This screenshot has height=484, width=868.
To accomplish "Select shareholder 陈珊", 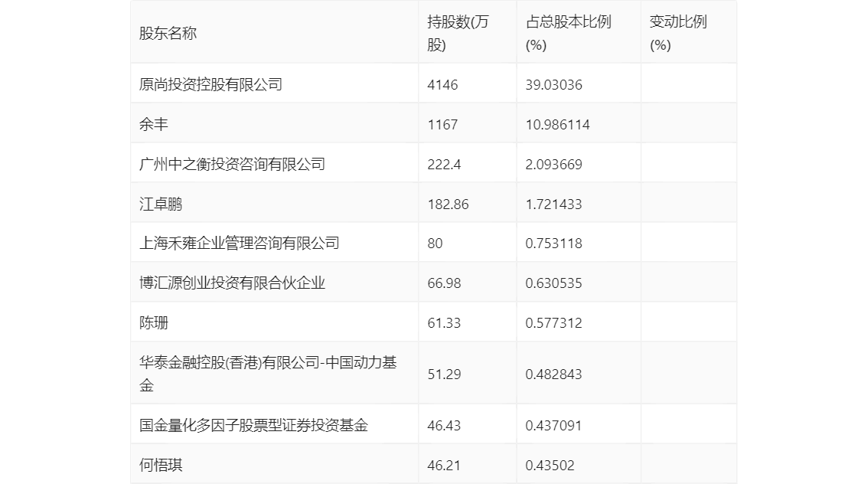I will [153, 323].
